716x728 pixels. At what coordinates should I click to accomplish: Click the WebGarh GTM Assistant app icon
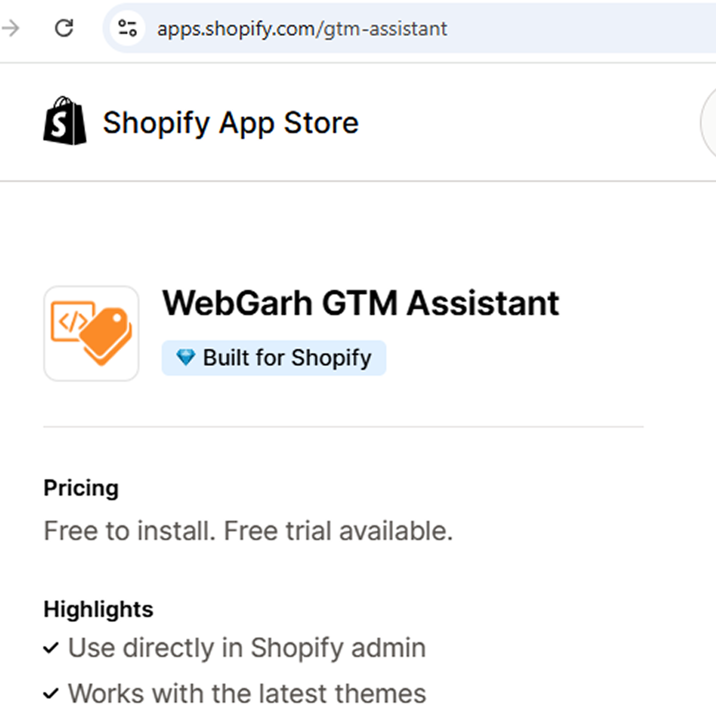point(91,333)
